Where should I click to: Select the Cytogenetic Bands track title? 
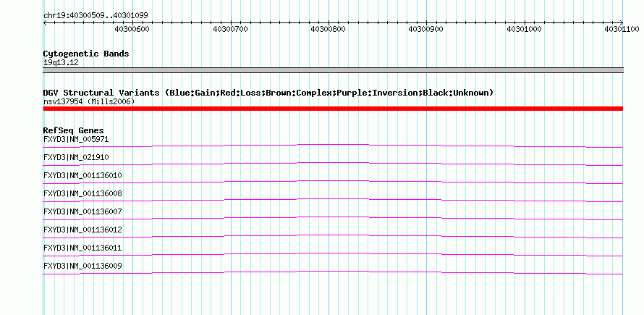pos(86,54)
